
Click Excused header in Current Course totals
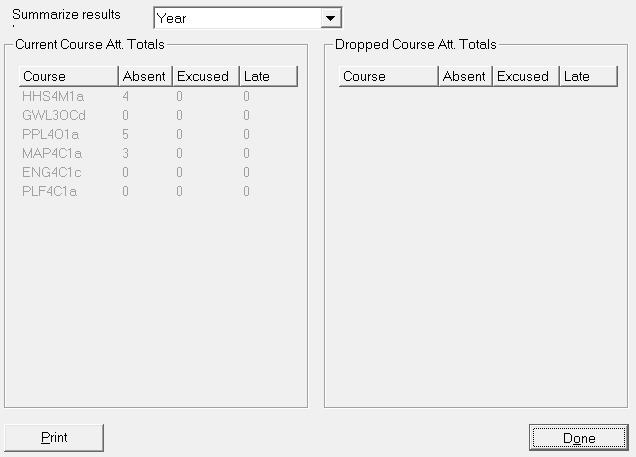click(203, 77)
